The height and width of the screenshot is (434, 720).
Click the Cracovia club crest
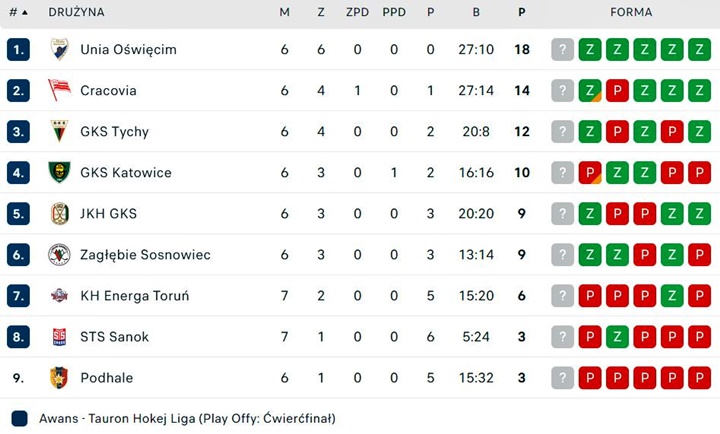[60, 90]
